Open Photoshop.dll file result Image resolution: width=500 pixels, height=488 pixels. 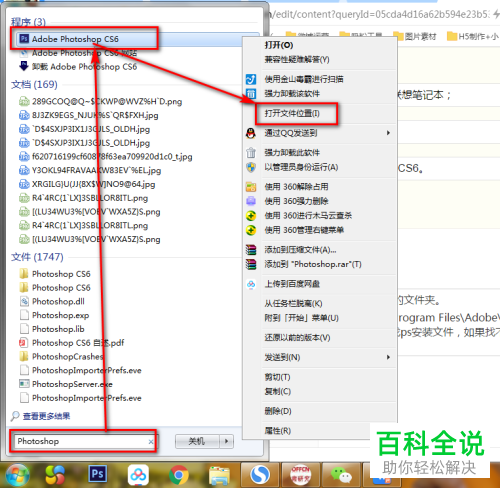click(x=58, y=301)
